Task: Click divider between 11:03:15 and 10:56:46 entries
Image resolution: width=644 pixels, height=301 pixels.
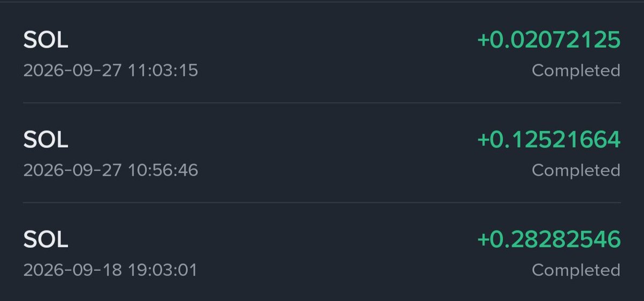Action: coord(322,103)
